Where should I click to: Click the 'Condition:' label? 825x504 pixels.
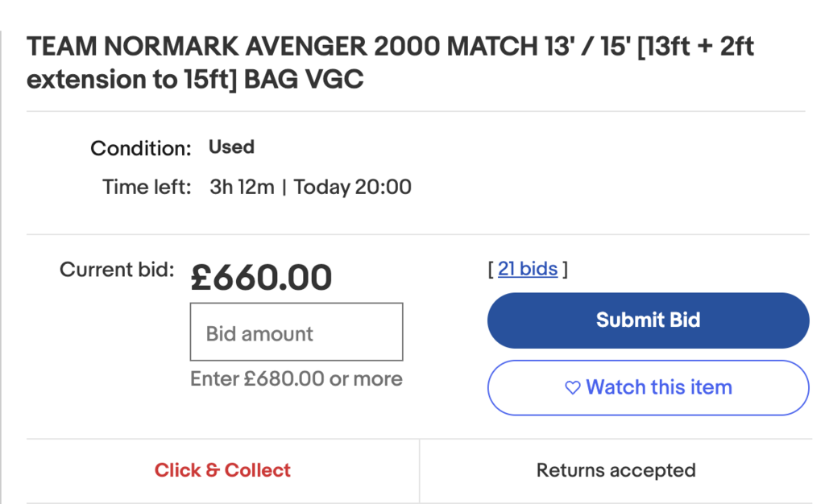point(140,148)
